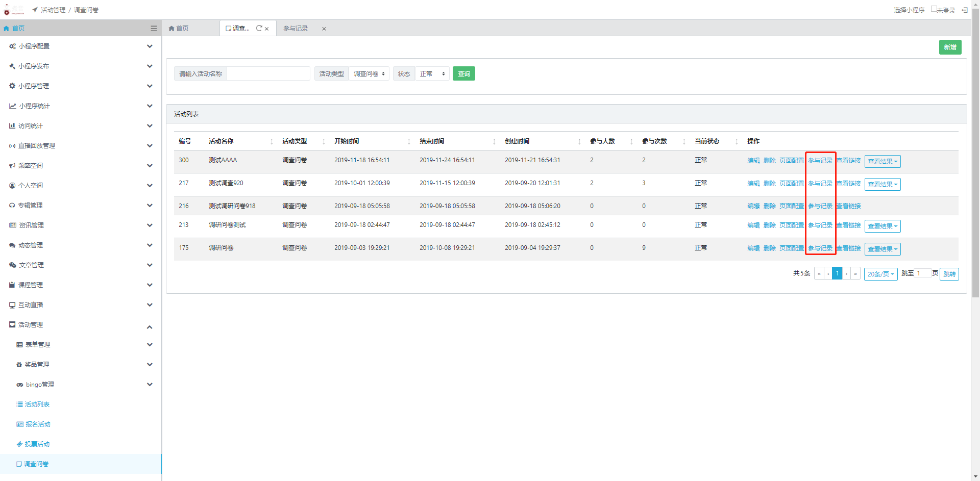
Task: Click the 奖品管理 gift icon
Action: point(19,365)
